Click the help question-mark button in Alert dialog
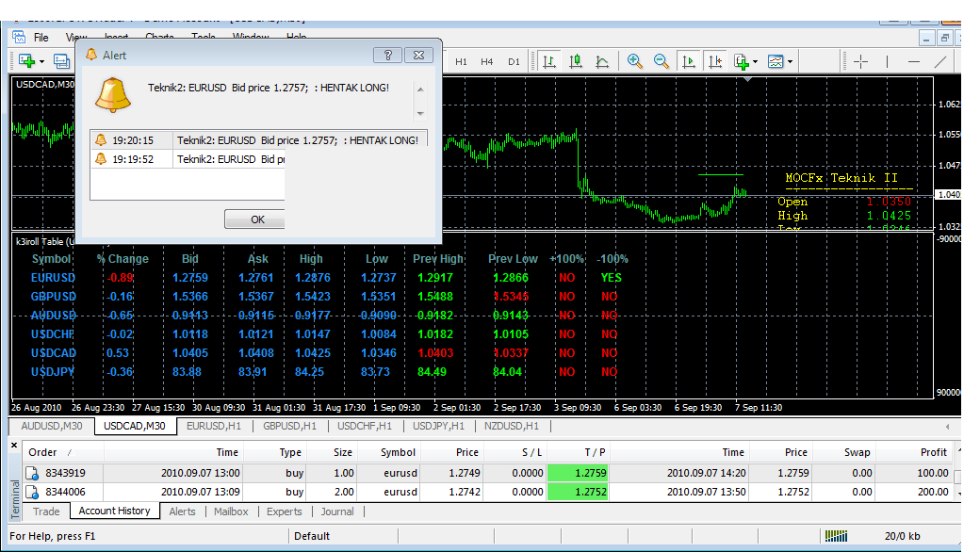The image size is (980, 552). pos(387,55)
